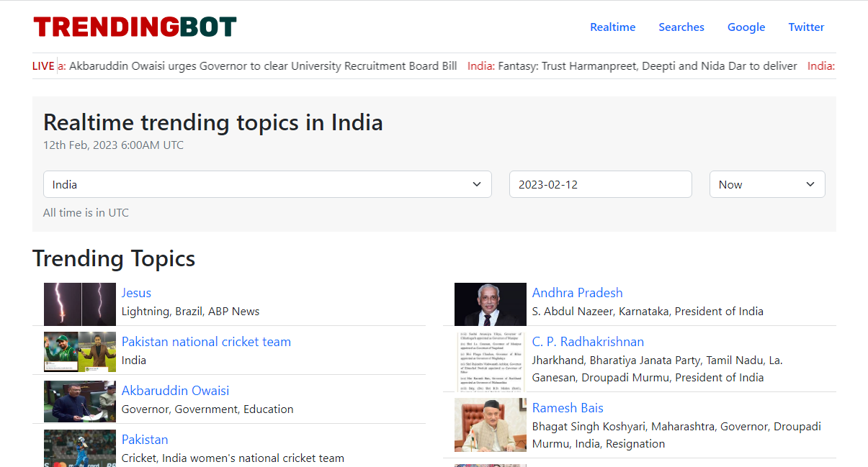Click the TRENDINGBOT logo

(135, 27)
